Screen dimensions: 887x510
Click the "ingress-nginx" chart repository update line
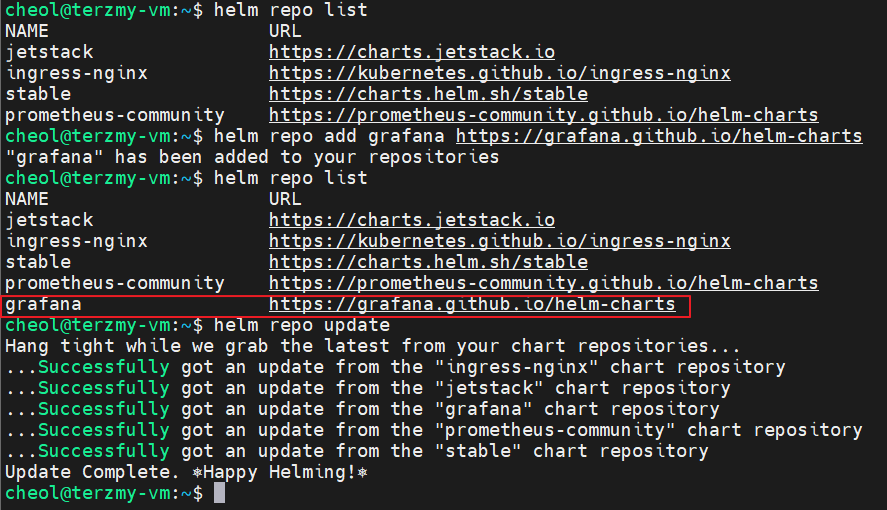tap(395, 367)
